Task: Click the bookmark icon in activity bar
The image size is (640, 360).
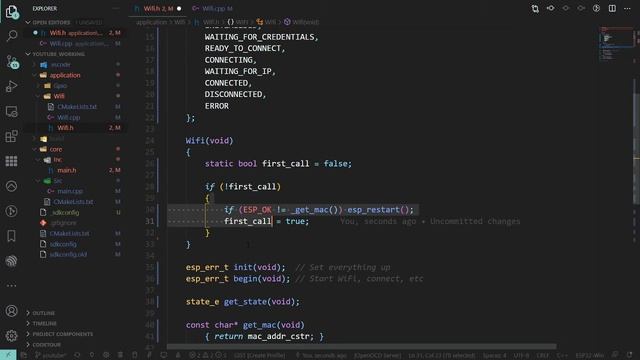Action: coord(11,236)
